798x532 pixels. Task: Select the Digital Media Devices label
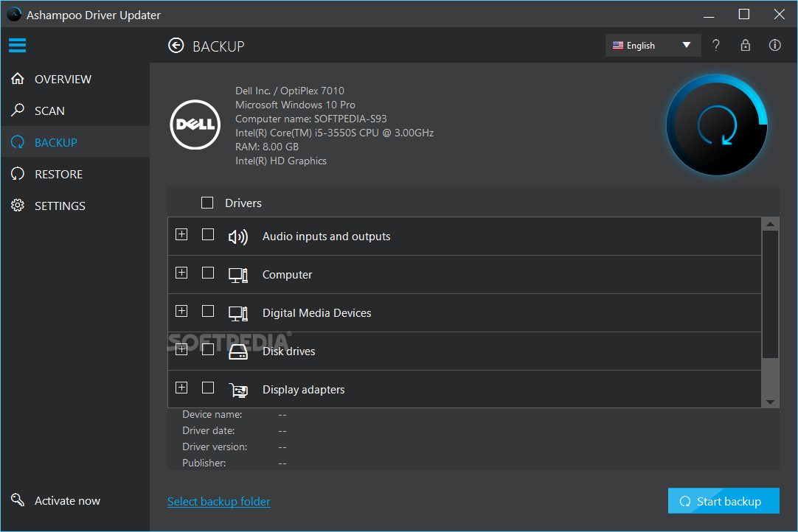tap(316, 313)
